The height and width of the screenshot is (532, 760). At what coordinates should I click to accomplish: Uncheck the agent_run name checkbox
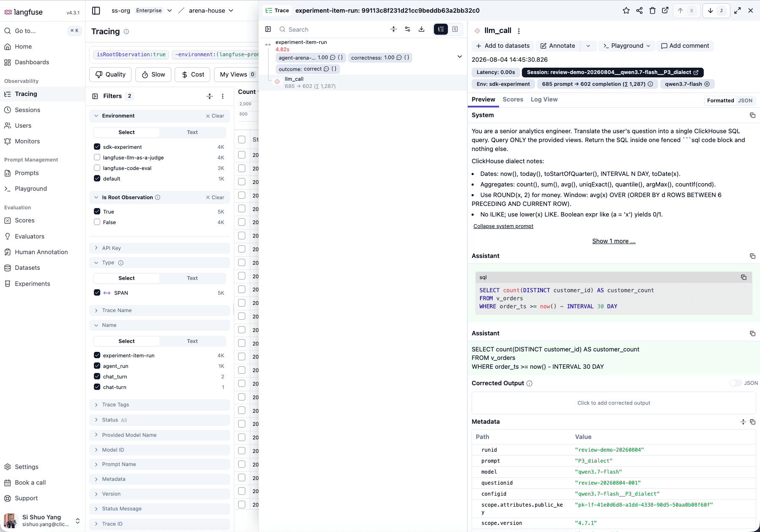click(97, 366)
